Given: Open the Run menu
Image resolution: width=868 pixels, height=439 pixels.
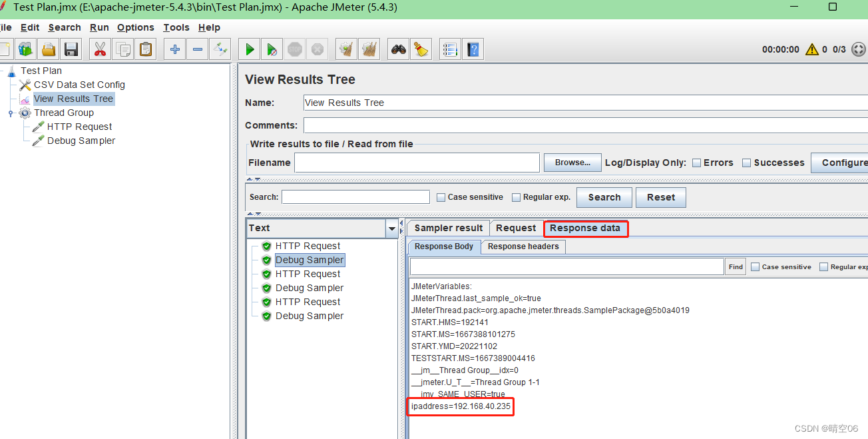Looking at the screenshot, I should click(x=99, y=27).
